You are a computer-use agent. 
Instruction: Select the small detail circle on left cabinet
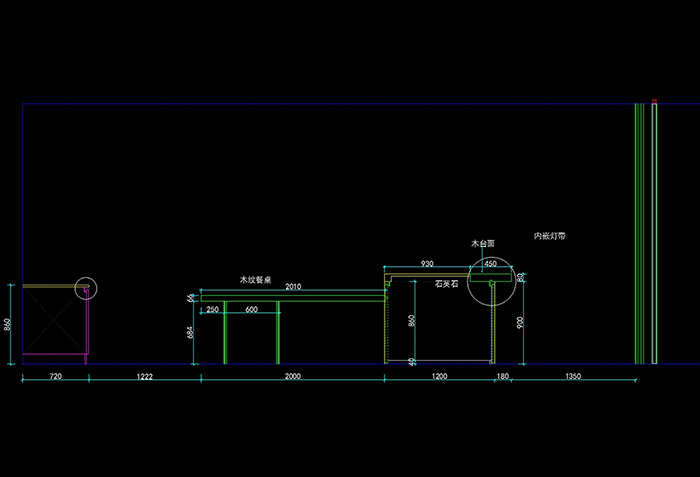(x=86, y=289)
